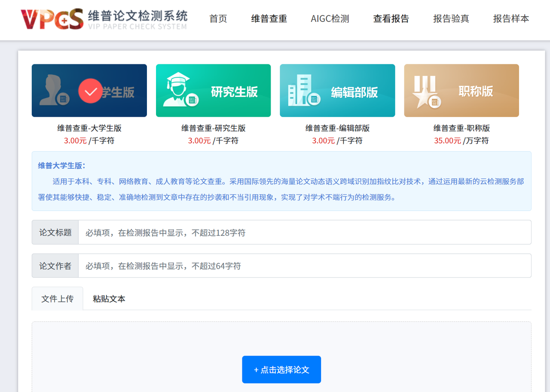Click the 点击选择论文 upload button
550x392 pixels.
(x=281, y=370)
